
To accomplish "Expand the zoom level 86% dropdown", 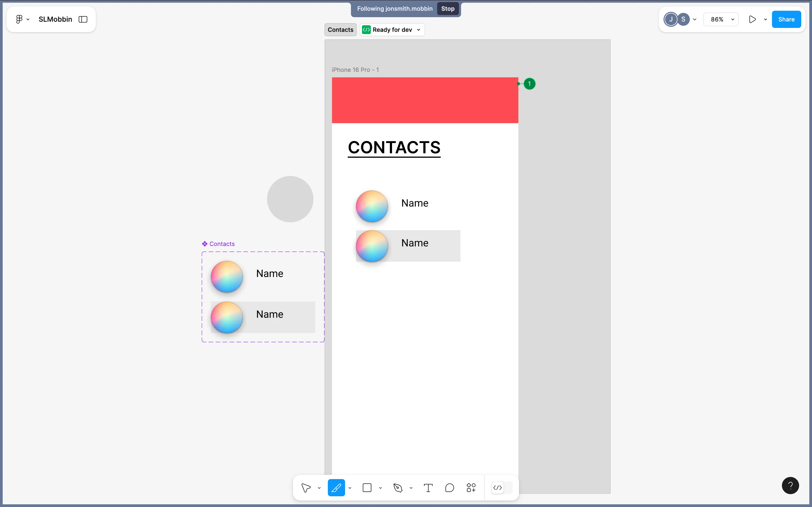I will coord(721,19).
